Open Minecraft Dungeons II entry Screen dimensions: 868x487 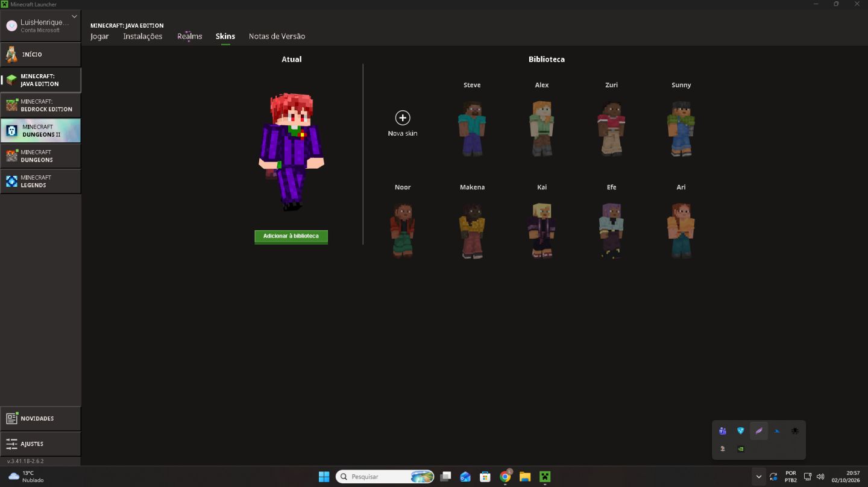(x=40, y=130)
